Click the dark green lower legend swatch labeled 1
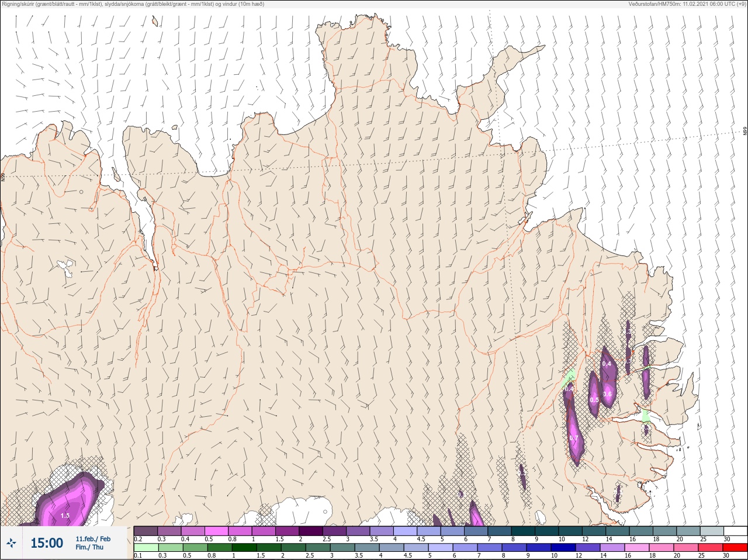 [244, 548]
